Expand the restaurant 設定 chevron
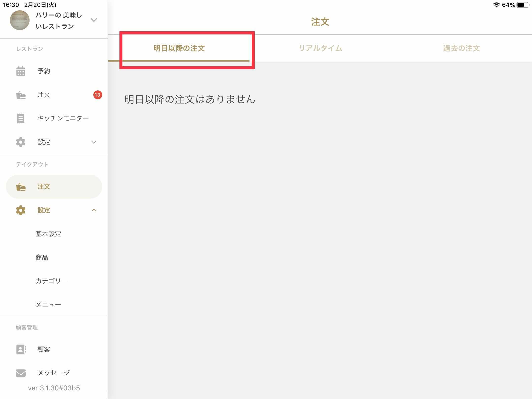This screenshot has height=399, width=532. click(94, 142)
